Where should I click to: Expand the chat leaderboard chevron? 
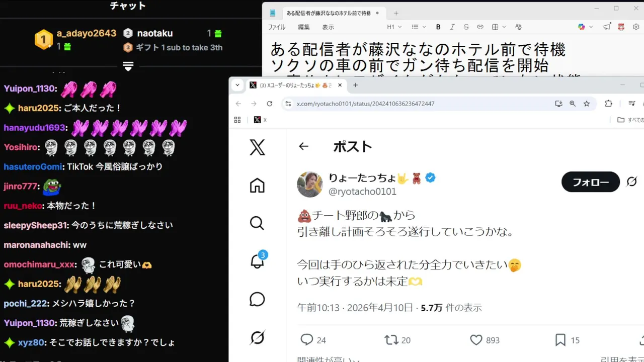128,66
